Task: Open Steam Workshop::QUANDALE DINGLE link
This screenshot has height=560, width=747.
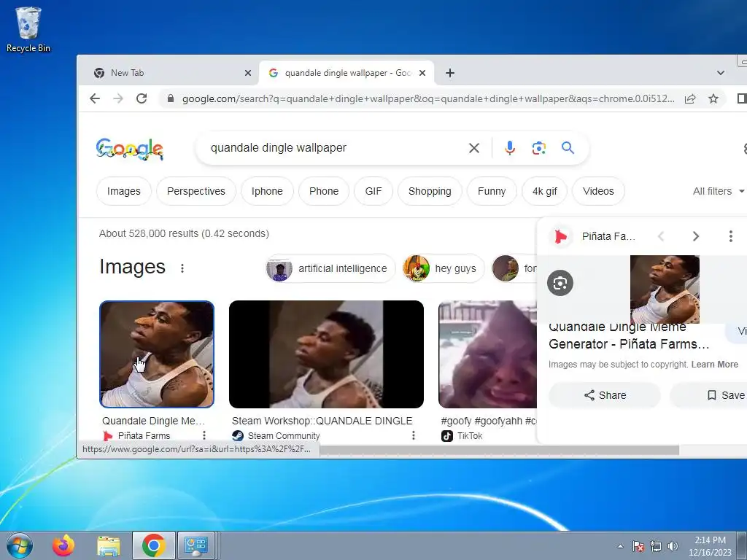Action: pos(322,421)
